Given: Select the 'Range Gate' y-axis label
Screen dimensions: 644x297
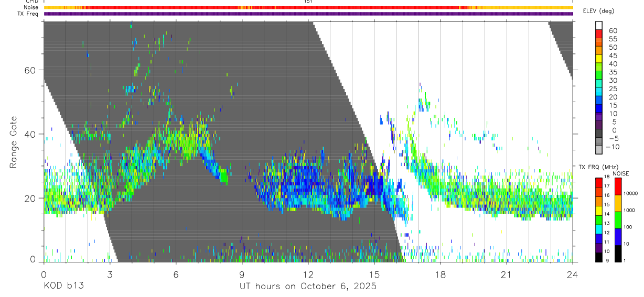Looking at the screenshot, I should (x=14, y=142).
